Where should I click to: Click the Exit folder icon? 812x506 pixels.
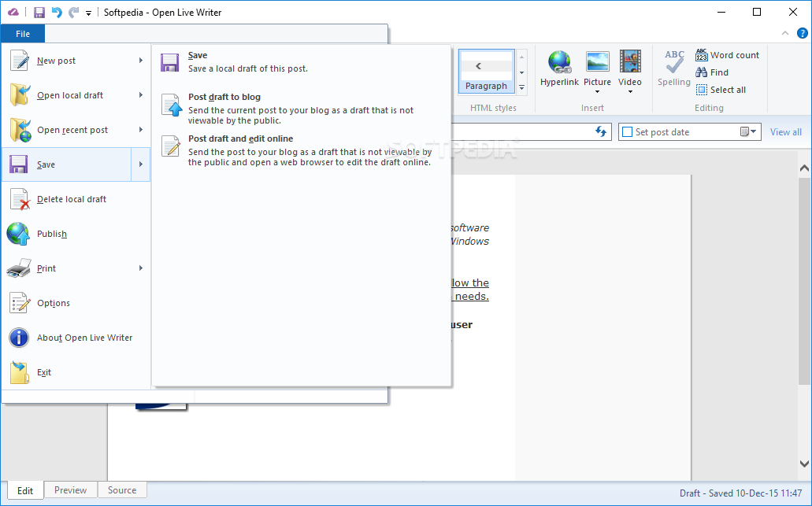pyautogui.click(x=20, y=372)
